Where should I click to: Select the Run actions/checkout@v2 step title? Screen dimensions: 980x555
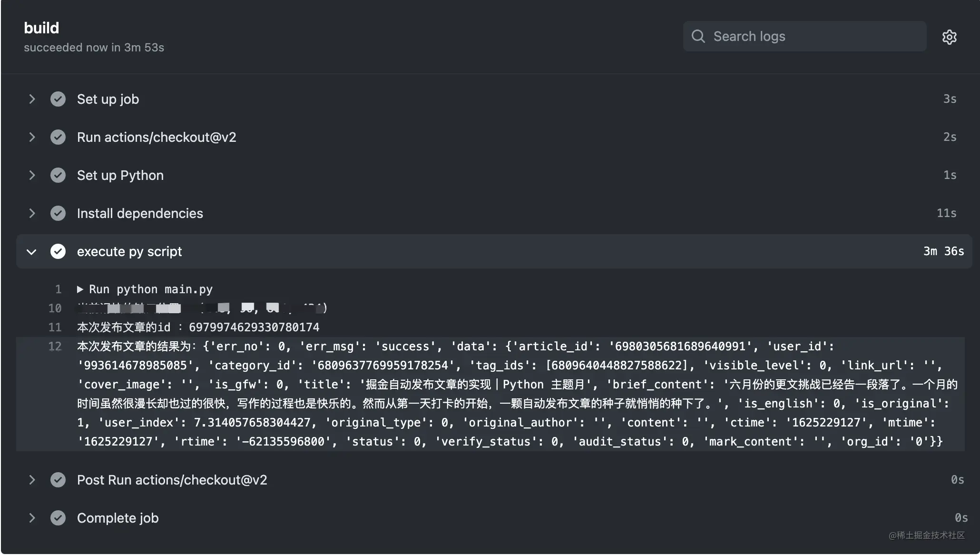click(x=157, y=137)
